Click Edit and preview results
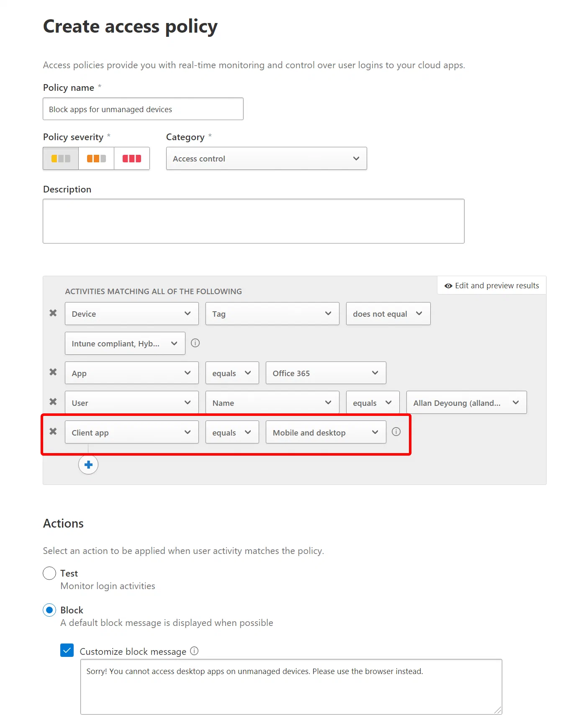Image resolution: width=586 pixels, height=728 pixels. point(492,285)
